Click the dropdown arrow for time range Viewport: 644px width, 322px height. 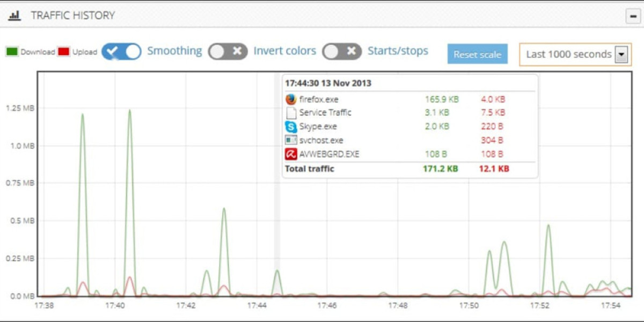pos(621,54)
